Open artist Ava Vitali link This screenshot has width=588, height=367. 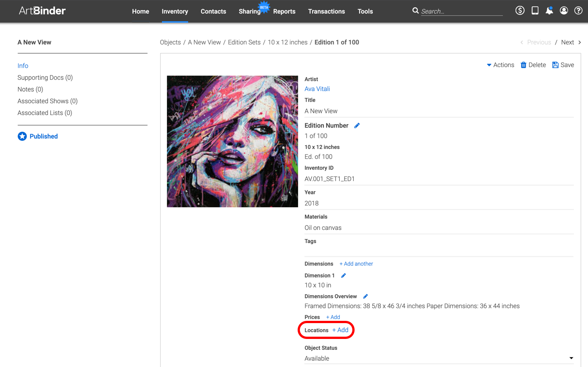point(317,89)
